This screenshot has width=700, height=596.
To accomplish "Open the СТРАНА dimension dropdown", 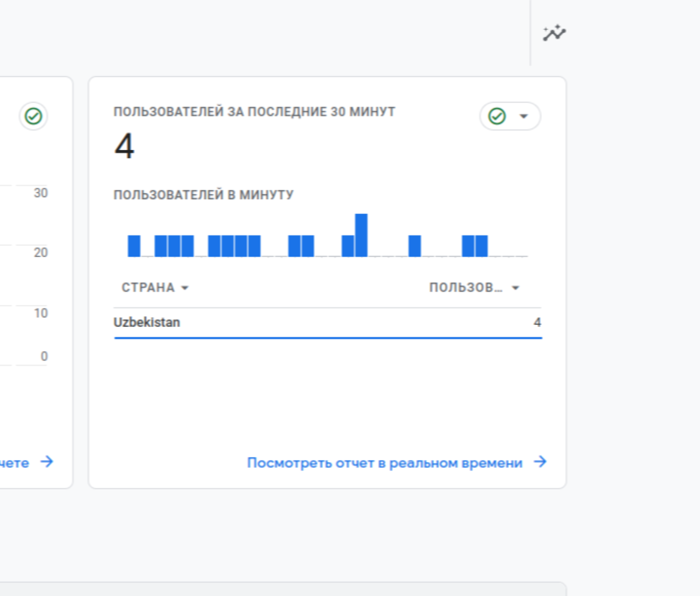I will click(x=155, y=288).
